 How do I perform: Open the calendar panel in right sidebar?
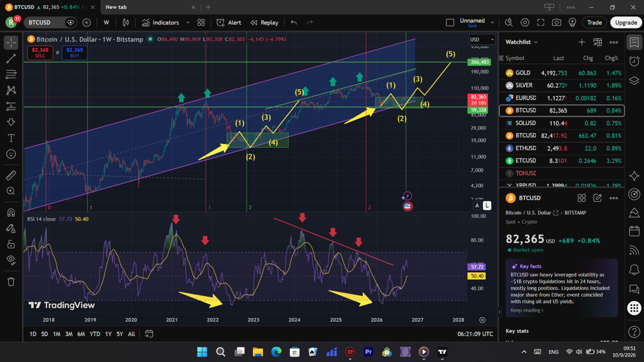pyautogui.click(x=634, y=231)
